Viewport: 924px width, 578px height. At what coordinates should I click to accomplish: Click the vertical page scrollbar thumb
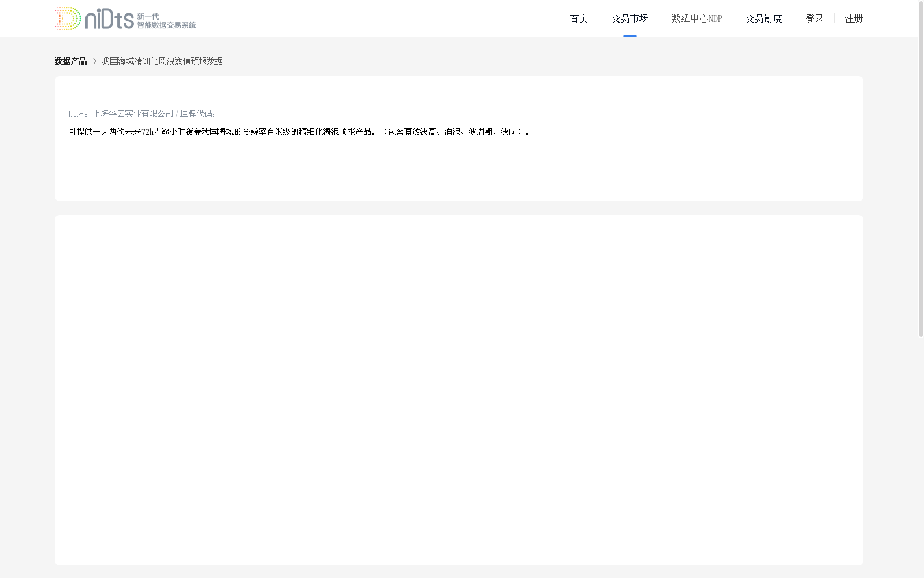pyautogui.click(x=921, y=169)
